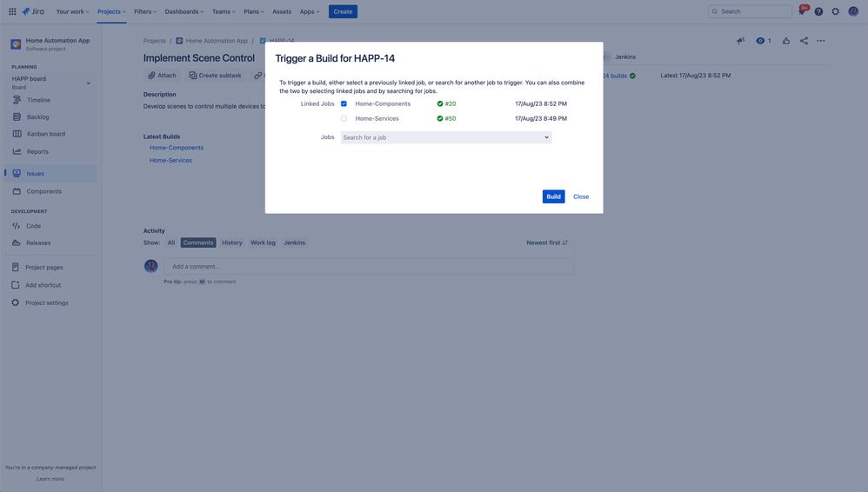
Task: Show All activity tab
Action: [x=171, y=243]
